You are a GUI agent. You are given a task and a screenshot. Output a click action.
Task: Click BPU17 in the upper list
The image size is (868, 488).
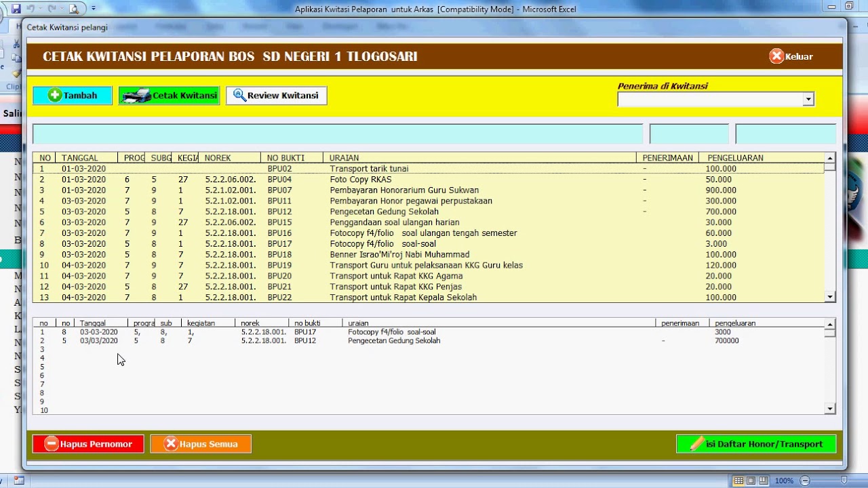point(279,244)
